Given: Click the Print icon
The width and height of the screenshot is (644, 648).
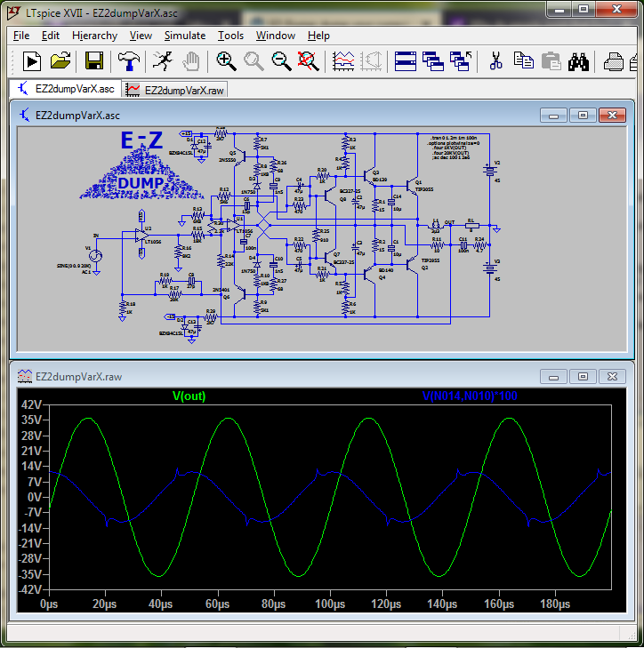Looking at the screenshot, I should coord(614,61).
